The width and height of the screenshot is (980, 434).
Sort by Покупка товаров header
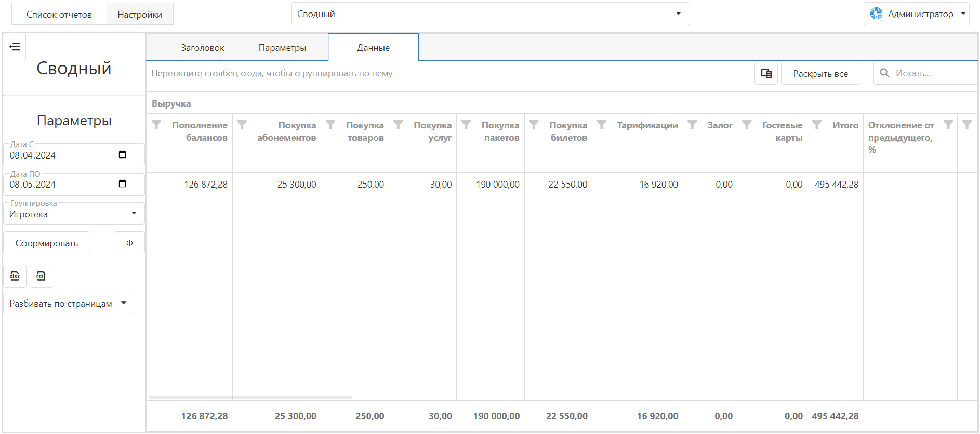365,131
